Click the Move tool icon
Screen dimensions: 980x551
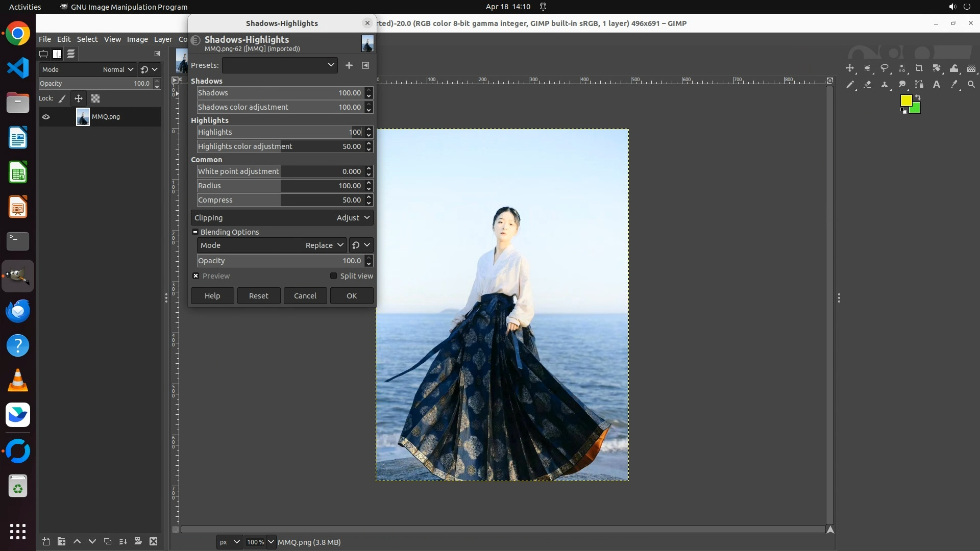coord(850,68)
